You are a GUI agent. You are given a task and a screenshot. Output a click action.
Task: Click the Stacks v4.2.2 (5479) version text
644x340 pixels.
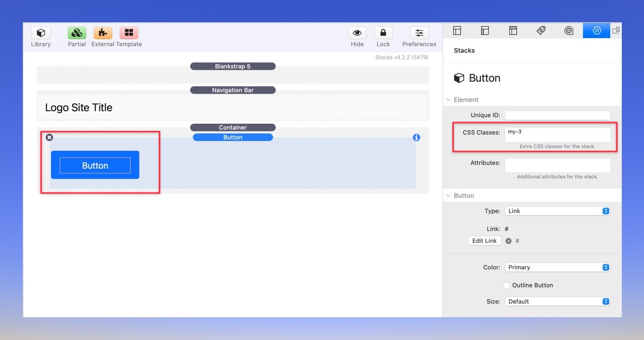[x=402, y=57]
